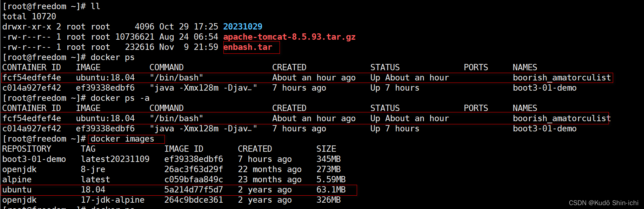Click the REPOSITORY column header
Screen dimensions: 644x209
(x=27, y=149)
